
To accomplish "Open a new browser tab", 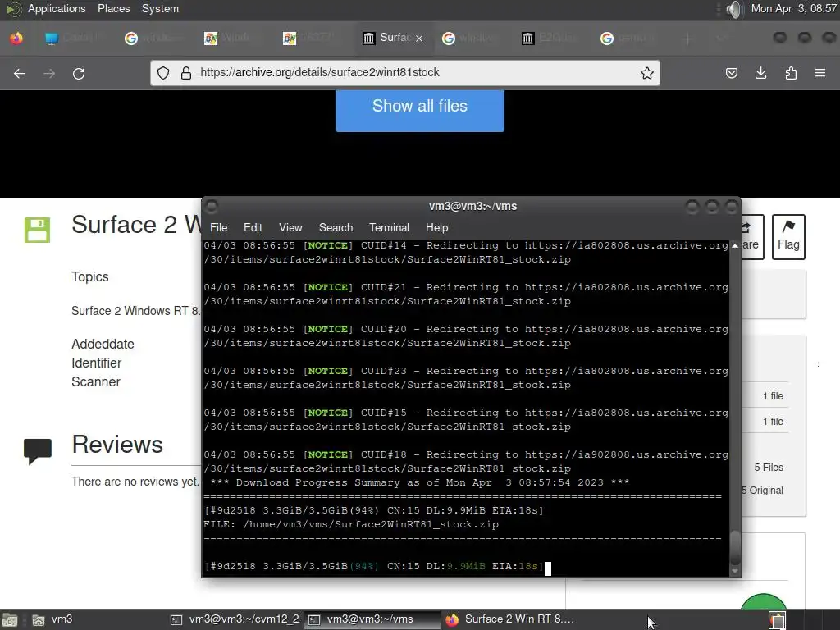I will [688, 38].
